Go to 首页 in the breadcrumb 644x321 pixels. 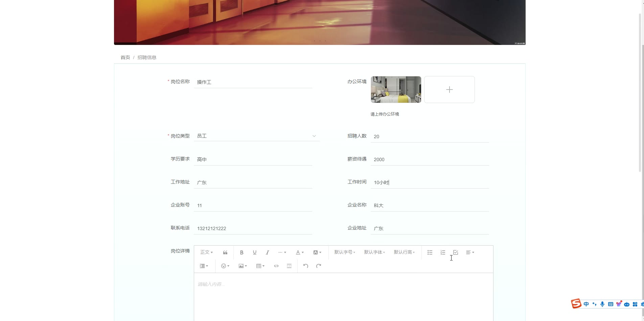click(125, 57)
